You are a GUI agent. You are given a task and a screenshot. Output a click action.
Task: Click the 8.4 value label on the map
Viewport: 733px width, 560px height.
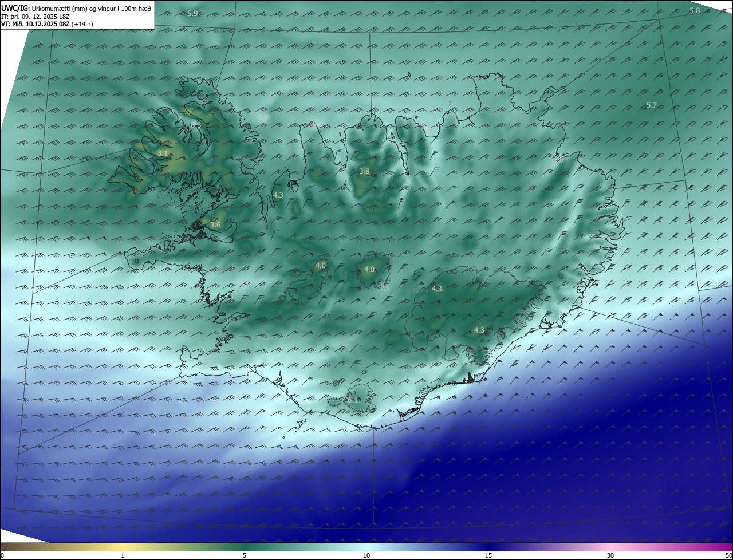tap(263, 117)
